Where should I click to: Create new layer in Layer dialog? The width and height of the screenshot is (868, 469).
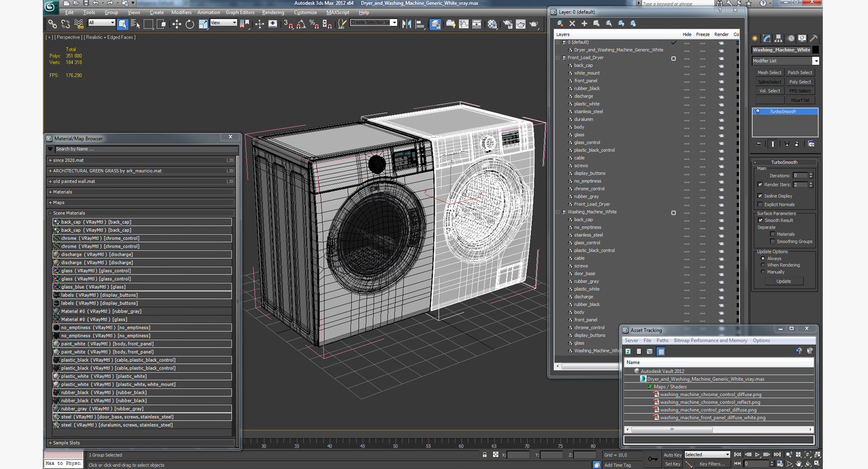click(x=560, y=23)
